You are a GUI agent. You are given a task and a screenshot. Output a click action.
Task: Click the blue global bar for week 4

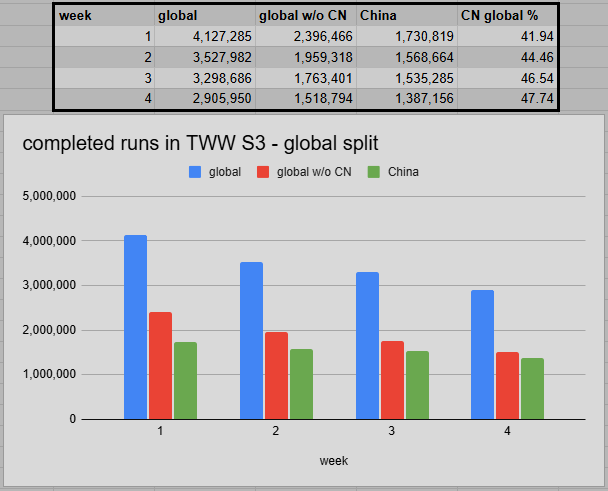482,354
